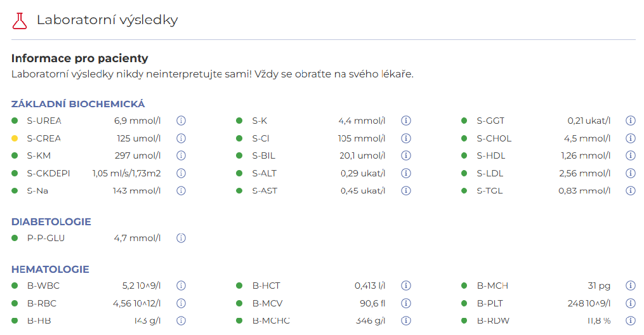Image resolution: width=644 pixels, height=335 pixels.
Task: Open info icon for P-P-GLU glucose
Action: point(181,238)
